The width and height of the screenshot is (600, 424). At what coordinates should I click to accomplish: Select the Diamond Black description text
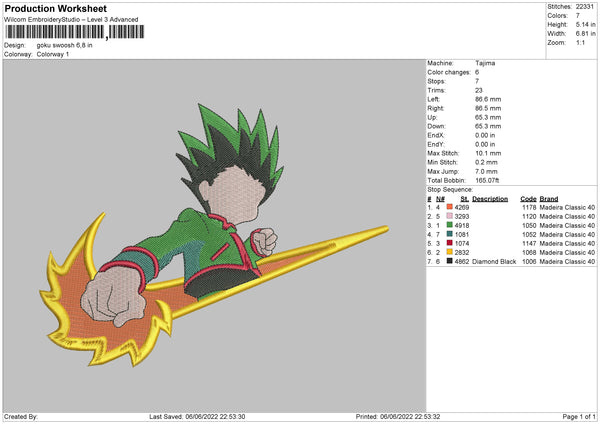494,261
